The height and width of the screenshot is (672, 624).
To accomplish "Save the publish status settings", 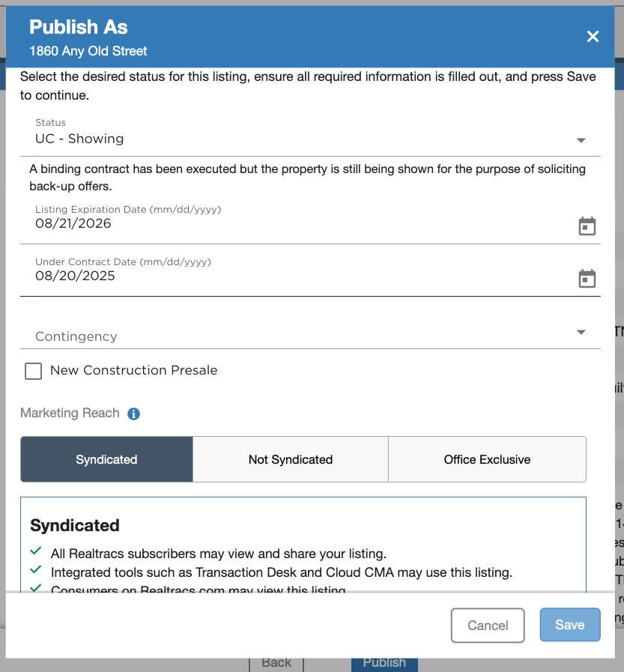I will (570, 625).
